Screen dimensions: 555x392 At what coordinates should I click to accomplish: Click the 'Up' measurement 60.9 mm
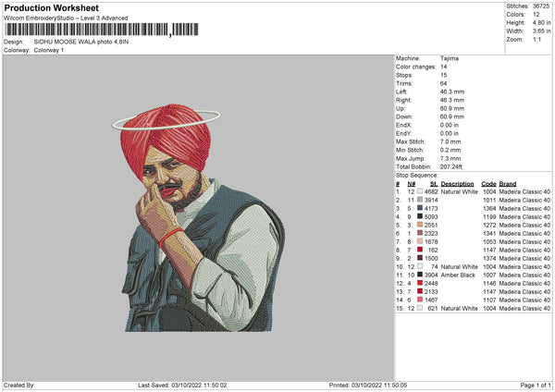[452, 108]
